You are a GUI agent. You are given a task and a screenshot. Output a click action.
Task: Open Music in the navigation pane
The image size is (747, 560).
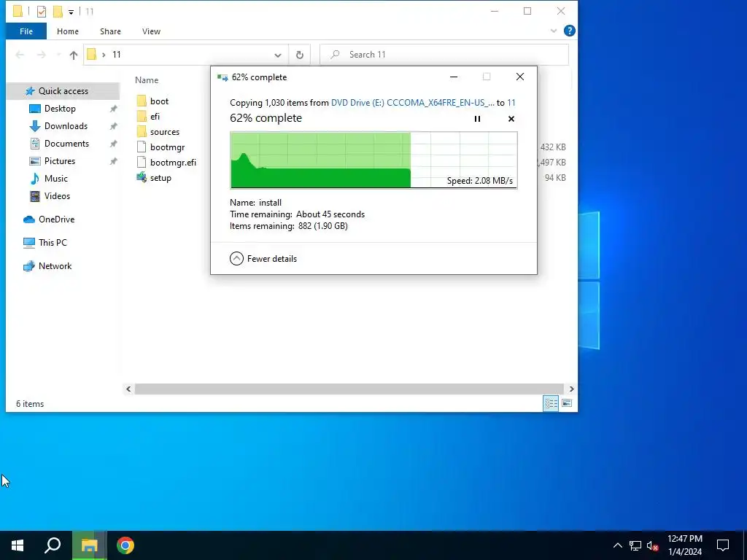[x=55, y=179]
